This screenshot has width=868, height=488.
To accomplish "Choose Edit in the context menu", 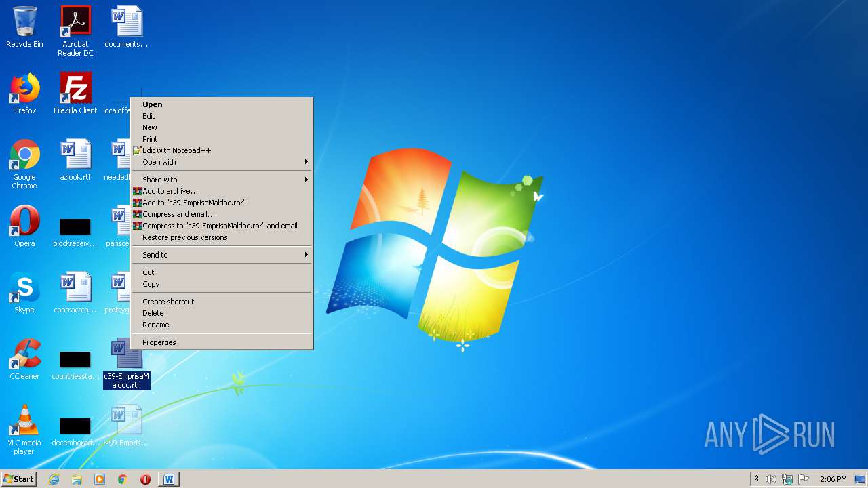I will (x=222, y=116).
